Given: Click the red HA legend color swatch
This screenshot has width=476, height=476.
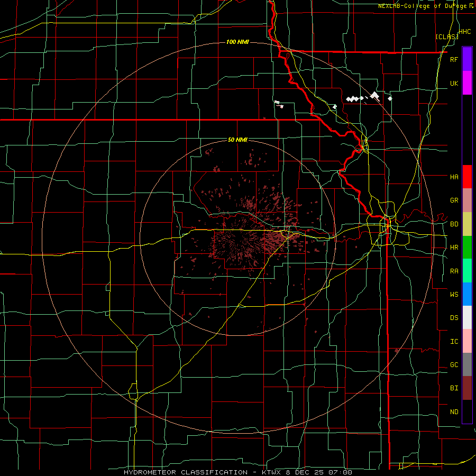Looking at the screenshot, I should [x=467, y=177].
